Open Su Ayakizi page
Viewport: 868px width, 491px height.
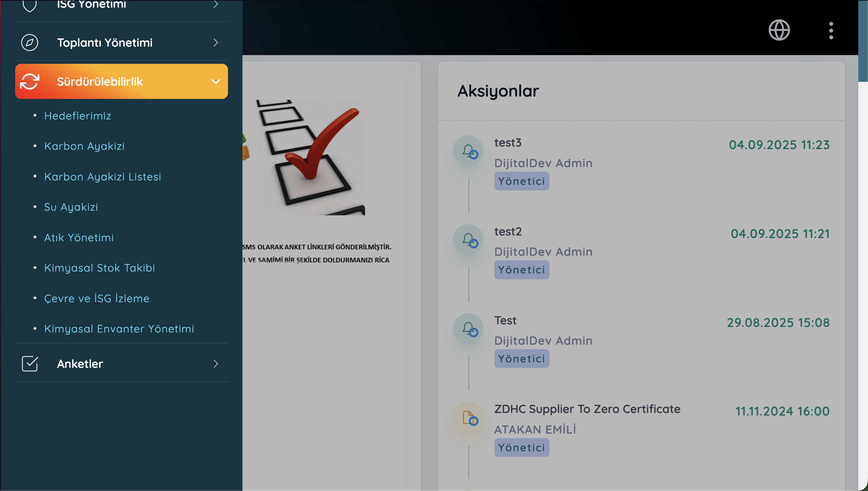[71, 207]
